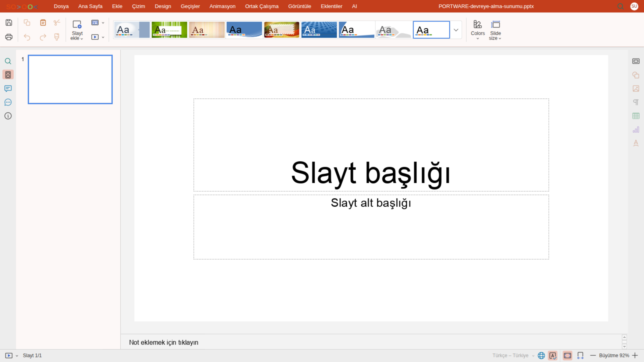Click the start slideshow play icon in toolbar
This screenshot has width=644, height=362.
pos(95,37)
